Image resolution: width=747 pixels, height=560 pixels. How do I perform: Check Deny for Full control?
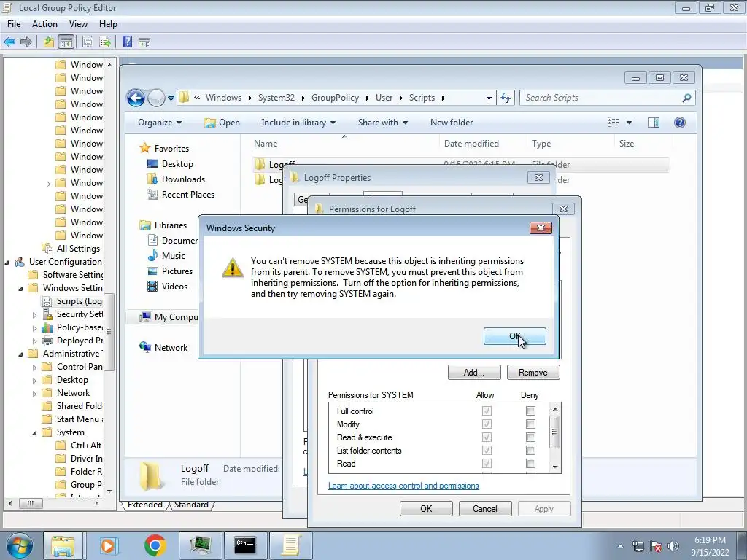530,411
